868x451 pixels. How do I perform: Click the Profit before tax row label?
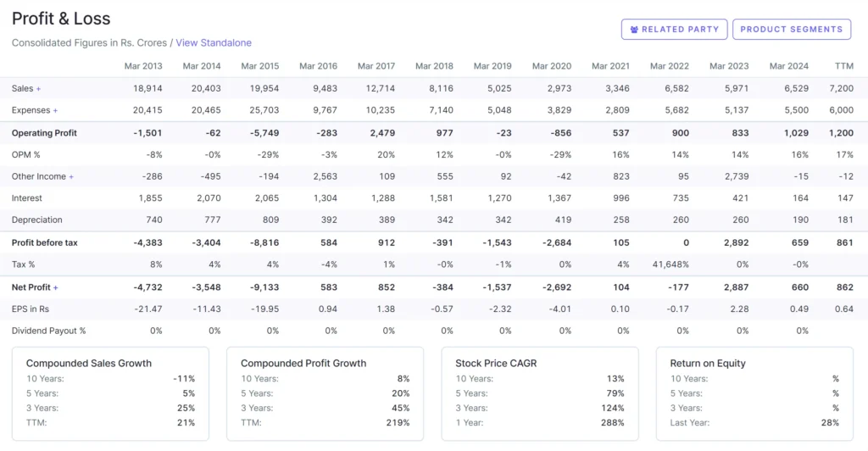pyautogui.click(x=45, y=242)
